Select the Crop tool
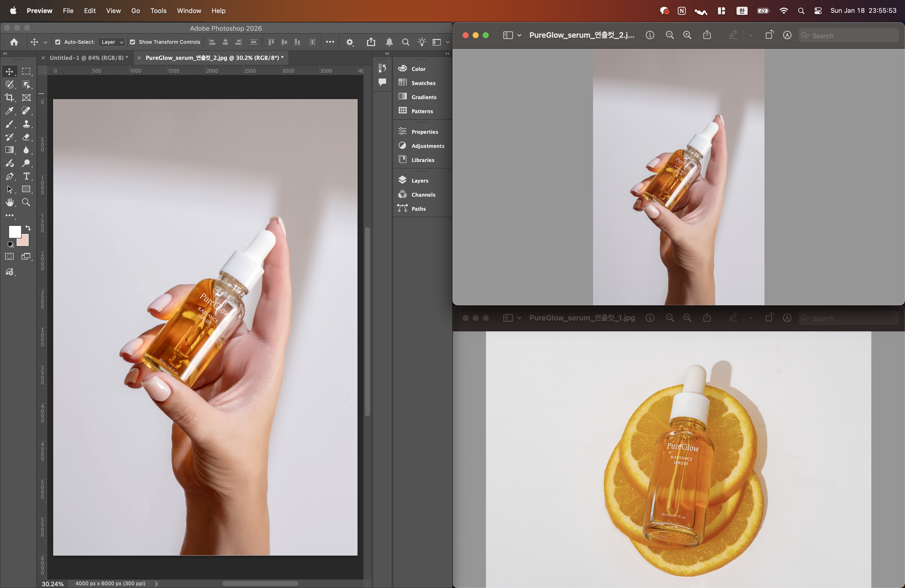This screenshot has width=905, height=588. pyautogui.click(x=9, y=97)
